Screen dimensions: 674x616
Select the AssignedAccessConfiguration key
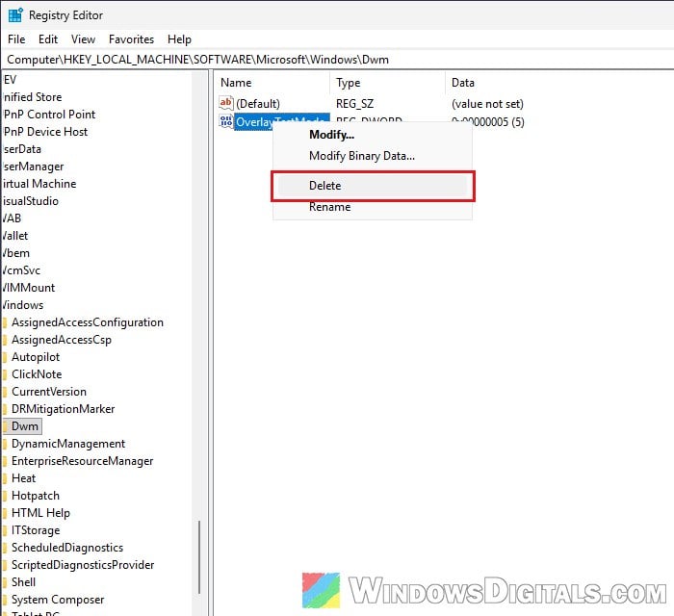pos(88,322)
